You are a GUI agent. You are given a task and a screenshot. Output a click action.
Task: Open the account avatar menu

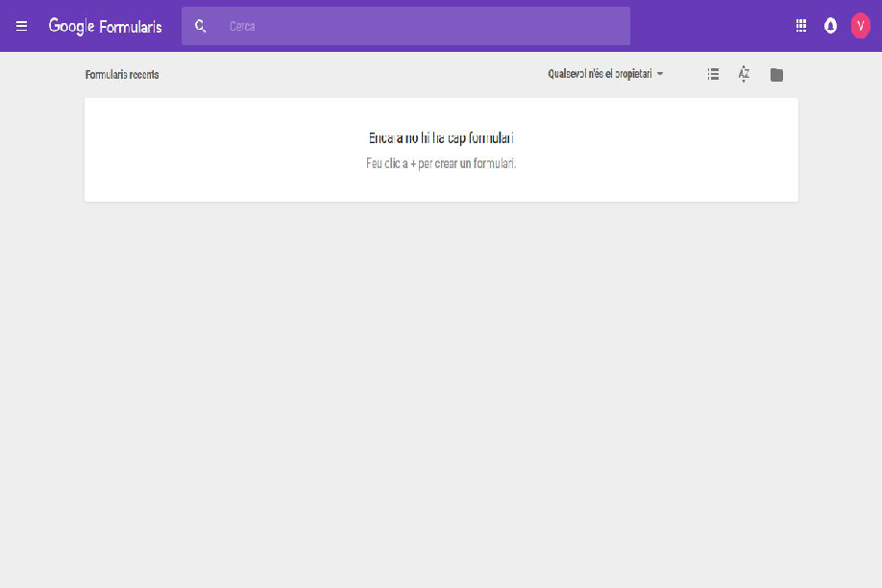tap(860, 26)
